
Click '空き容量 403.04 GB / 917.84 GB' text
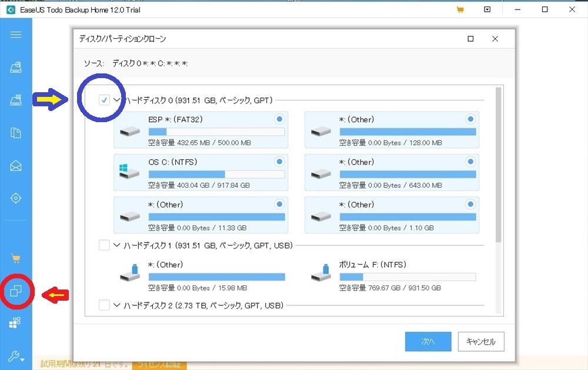199,186
